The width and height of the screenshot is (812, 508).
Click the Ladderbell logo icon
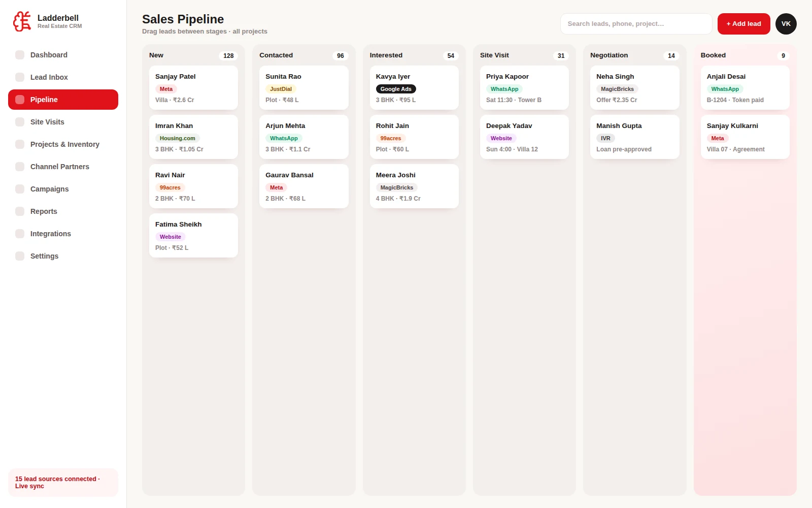[x=22, y=21]
